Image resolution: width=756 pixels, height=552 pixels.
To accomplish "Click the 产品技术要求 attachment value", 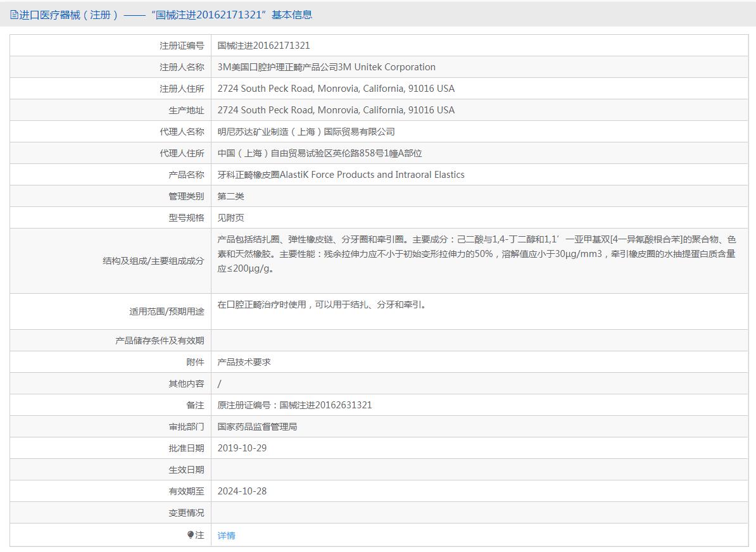I will pyautogui.click(x=244, y=362).
